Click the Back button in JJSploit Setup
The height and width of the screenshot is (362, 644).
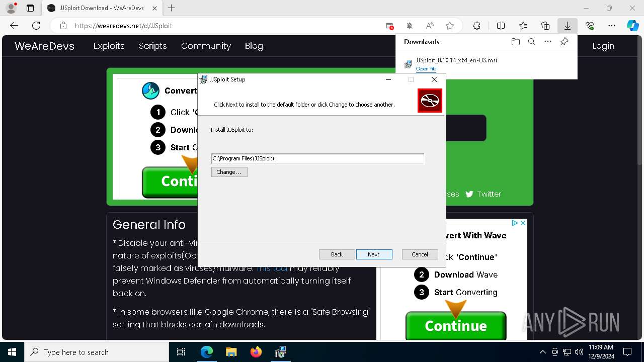point(337,254)
